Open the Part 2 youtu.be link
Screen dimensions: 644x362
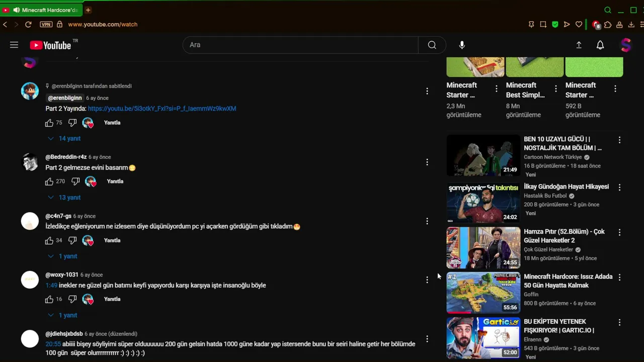pyautogui.click(x=162, y=109)
